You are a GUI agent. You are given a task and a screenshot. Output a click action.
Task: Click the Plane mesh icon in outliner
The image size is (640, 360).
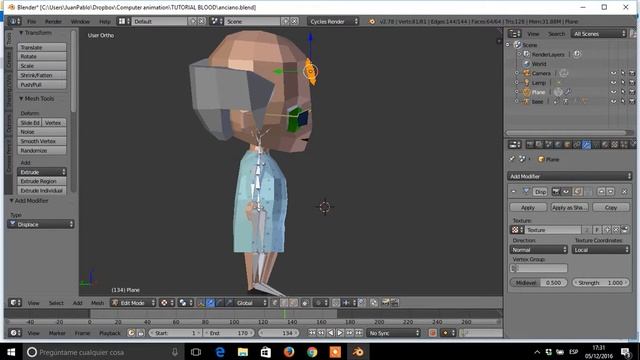pyautogui.click(x=527, y=92)
